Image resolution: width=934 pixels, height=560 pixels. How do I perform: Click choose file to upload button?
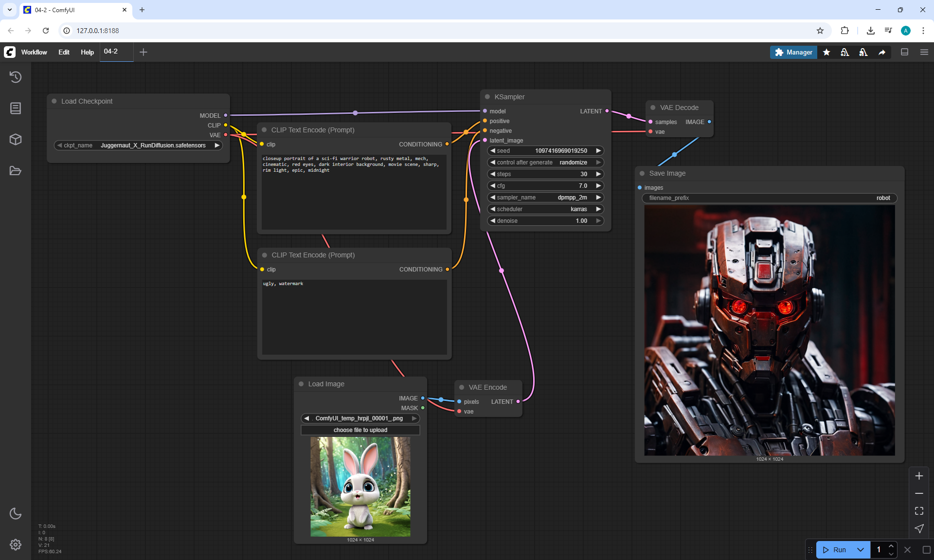[360, 430]
